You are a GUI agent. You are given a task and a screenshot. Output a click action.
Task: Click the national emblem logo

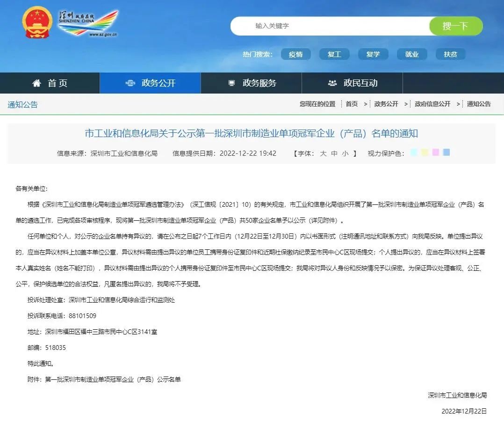[x=37, y=22]
